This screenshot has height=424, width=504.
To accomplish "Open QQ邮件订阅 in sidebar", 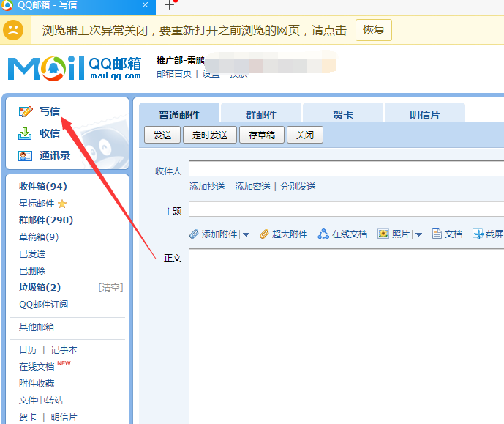I will (43, 305).
